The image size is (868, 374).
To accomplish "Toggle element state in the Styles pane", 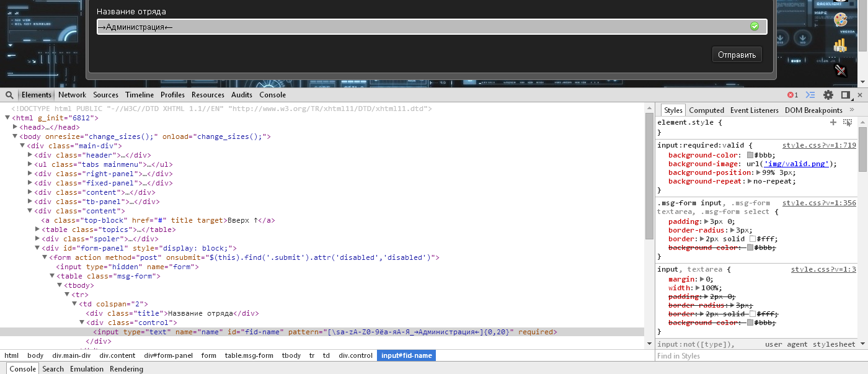I will (848, 123).
